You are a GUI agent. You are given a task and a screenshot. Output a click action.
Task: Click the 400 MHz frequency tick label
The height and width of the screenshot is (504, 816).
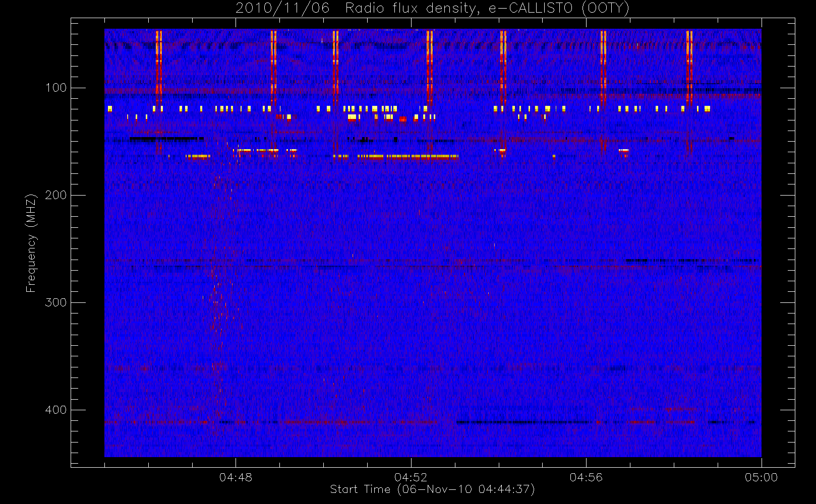[x=56, y=410]
